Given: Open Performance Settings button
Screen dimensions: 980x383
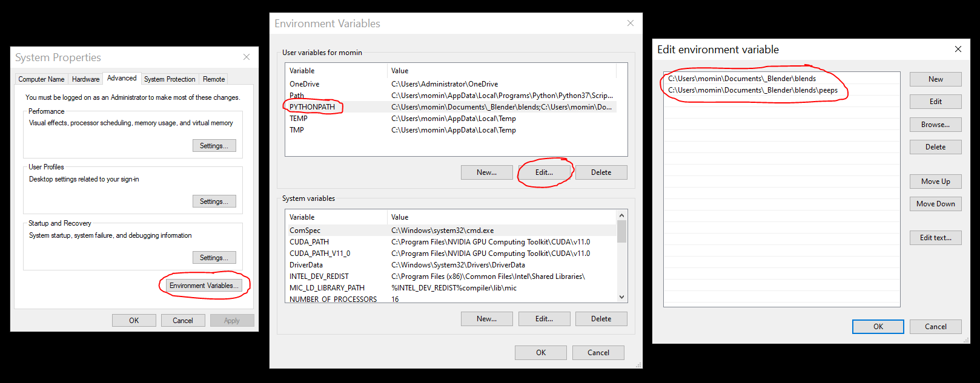Looking at the screenshot, I should [x=214, y=146].
